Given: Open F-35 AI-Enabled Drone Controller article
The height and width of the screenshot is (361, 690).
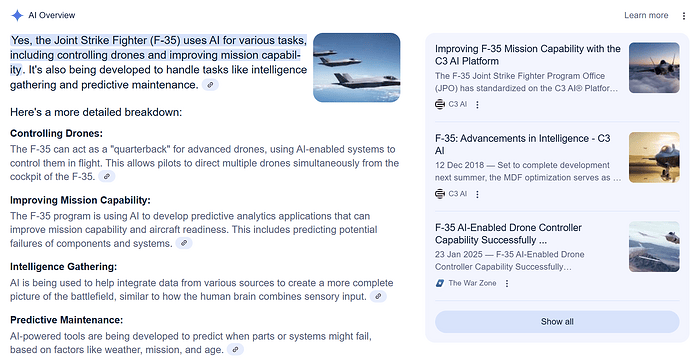Looking at the screenshot, I should [508, 234].
